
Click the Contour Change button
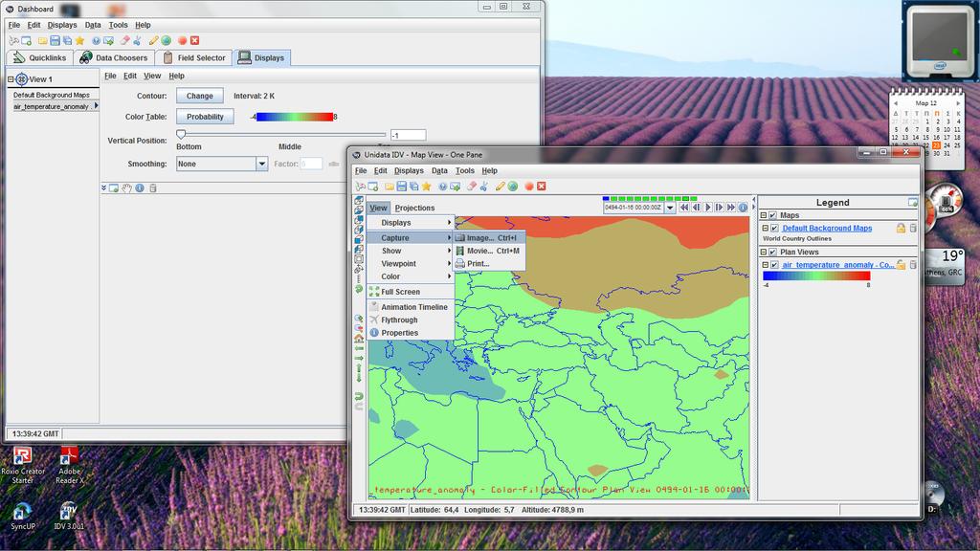click(x=199, y=96)
